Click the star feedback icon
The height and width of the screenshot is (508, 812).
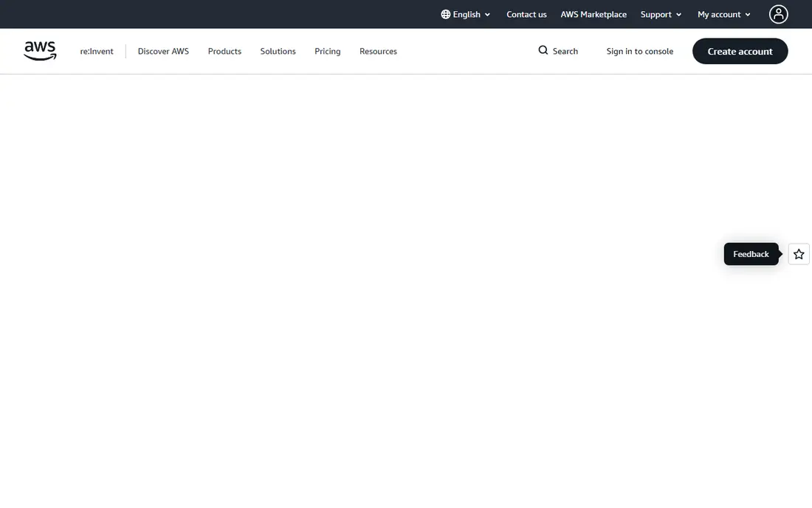click(x=799, y=254)
